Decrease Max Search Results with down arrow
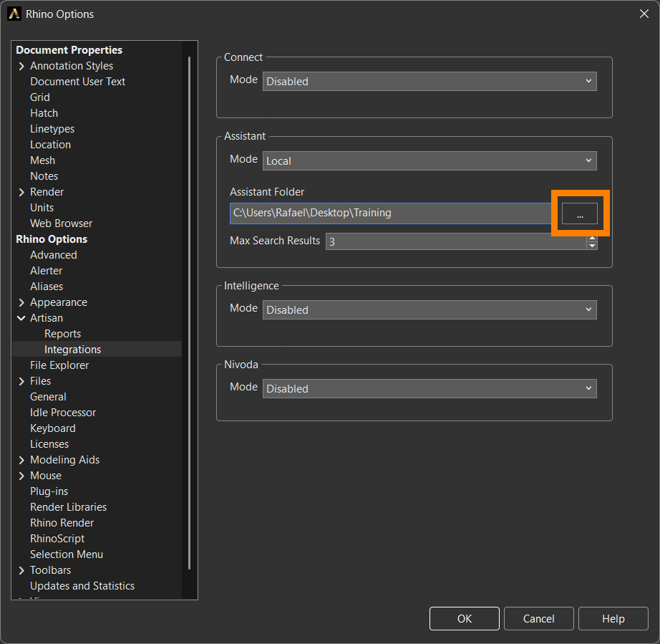The image size is (660, 644). (591, 246)
